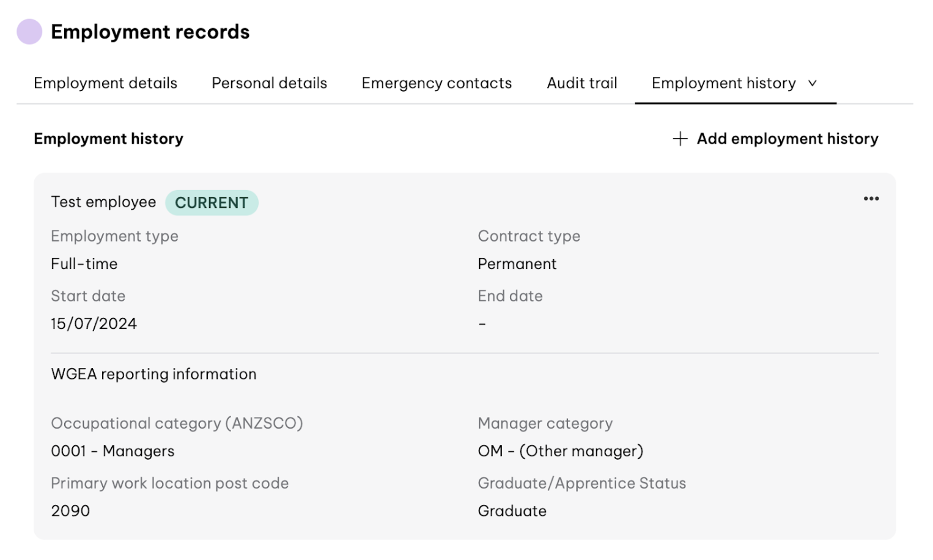This screenshot has width=933, height=560.
Task: Select the Audit trail tab
Action: pos(581,83)
